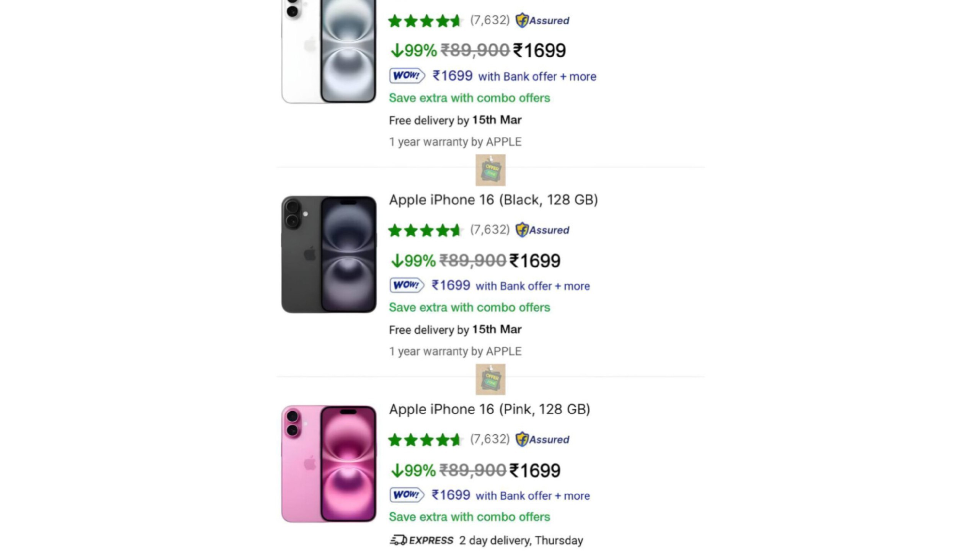Click 'with Bank offer + more' on Black iPhone
The height and width of the screenshot is (551, 980).
click(532, 286)
